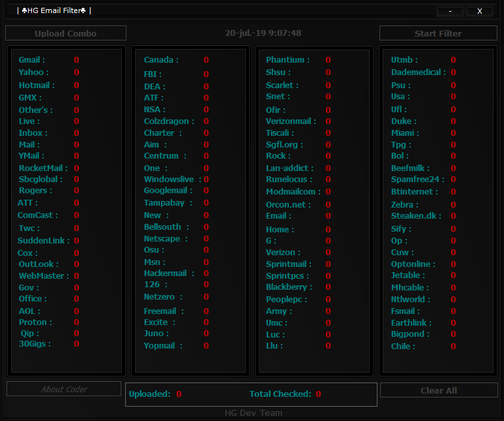
Task: Select the ComCast label
Action: pyautogui.click(x=38, y=215)
